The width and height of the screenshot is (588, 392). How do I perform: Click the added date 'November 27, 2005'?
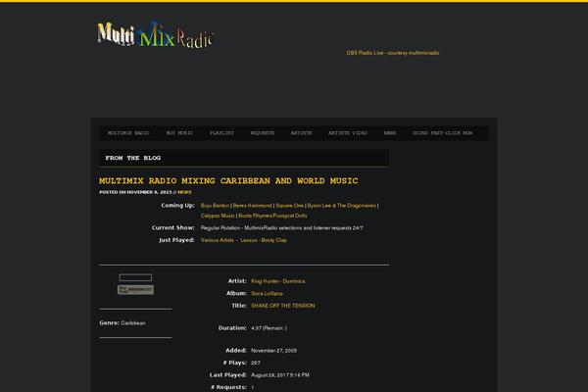(273, 351)
